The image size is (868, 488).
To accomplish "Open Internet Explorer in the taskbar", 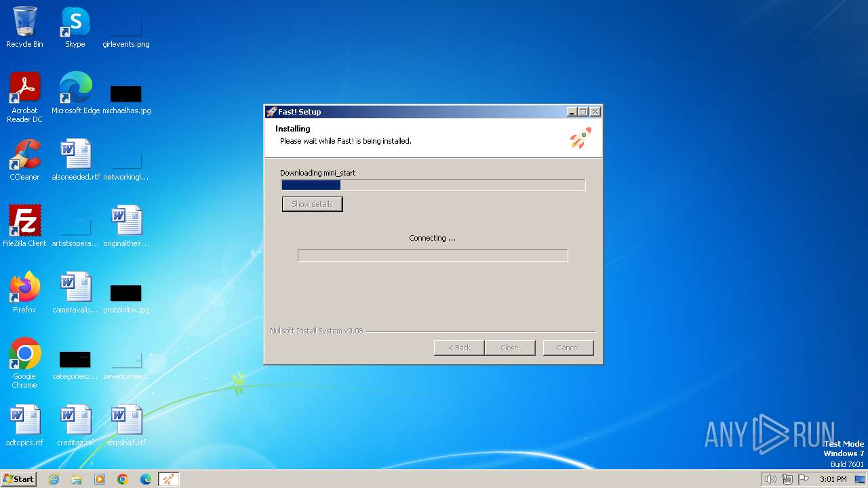I will coord(54,479).
